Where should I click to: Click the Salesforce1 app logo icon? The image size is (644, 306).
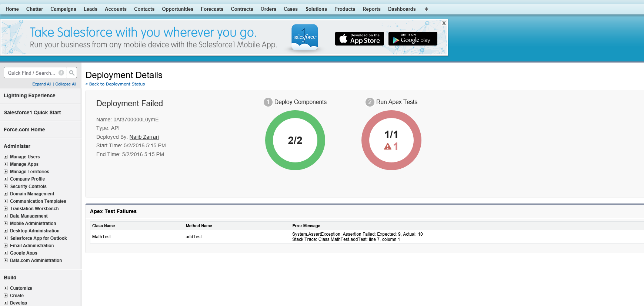[x=304, y=37]
